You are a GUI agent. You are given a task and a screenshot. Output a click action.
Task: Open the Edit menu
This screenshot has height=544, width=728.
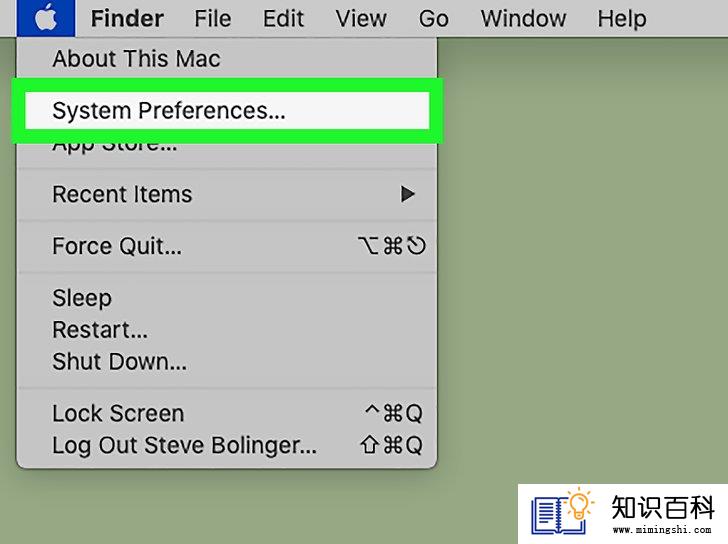(283, 19)
